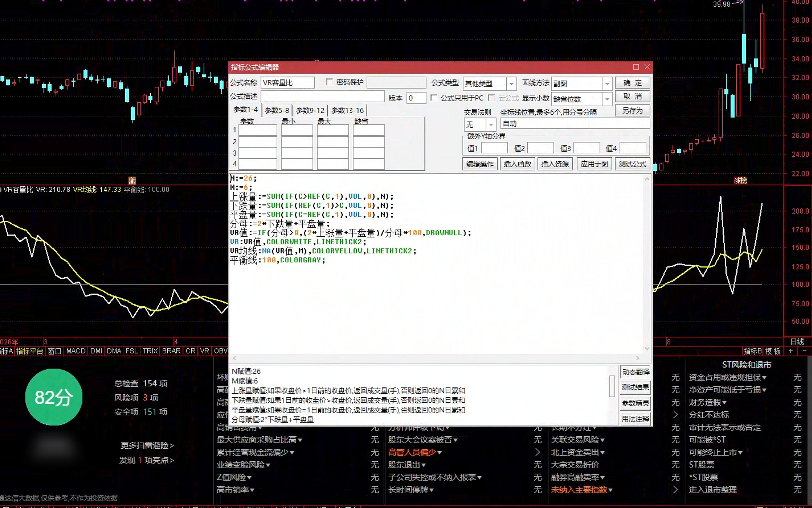Viewport: 812px width, 508px height.
Task: Click the 应用于图 button
Action: pos(594,164)
